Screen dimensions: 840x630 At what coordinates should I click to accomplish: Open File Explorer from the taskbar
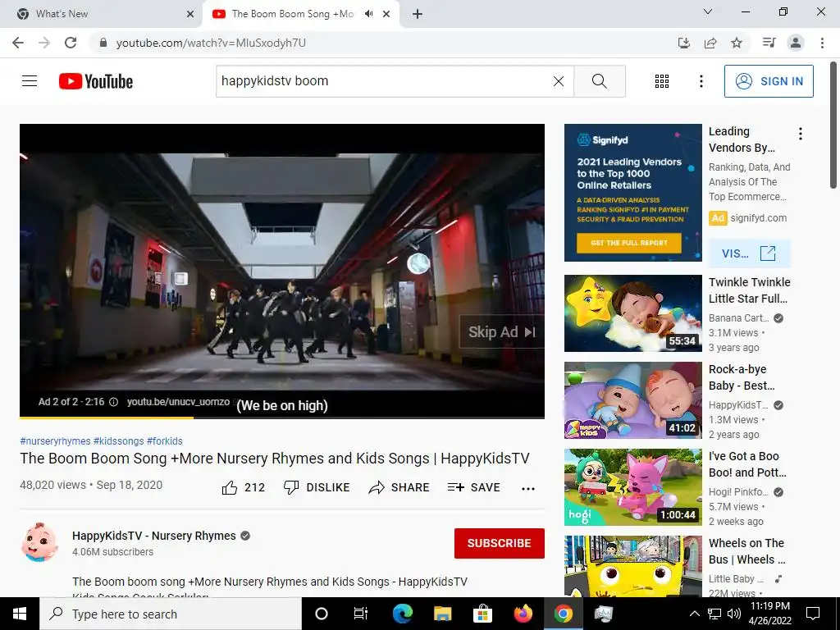point(443,614)
